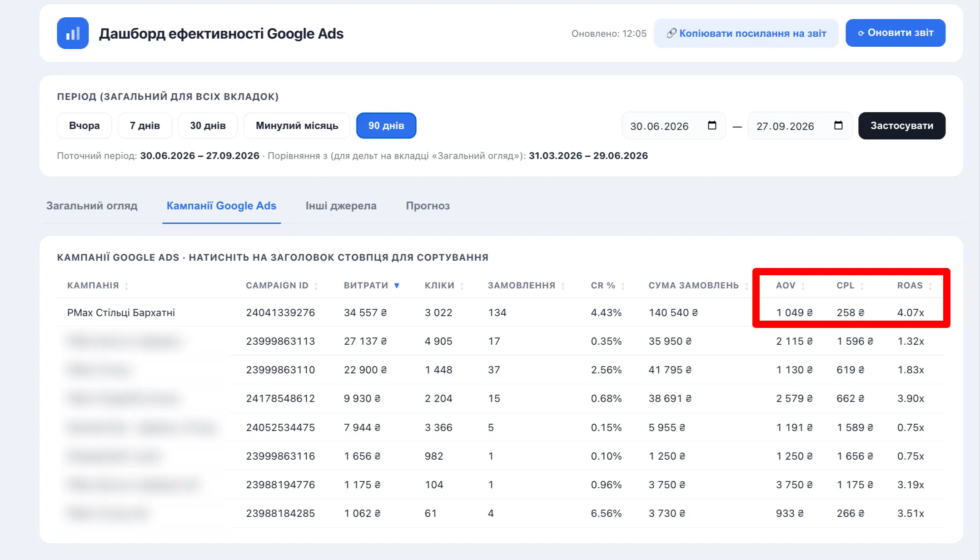Select the 30 днів period preset
Viewport: 980px width, 560px height.
(208, 125)
